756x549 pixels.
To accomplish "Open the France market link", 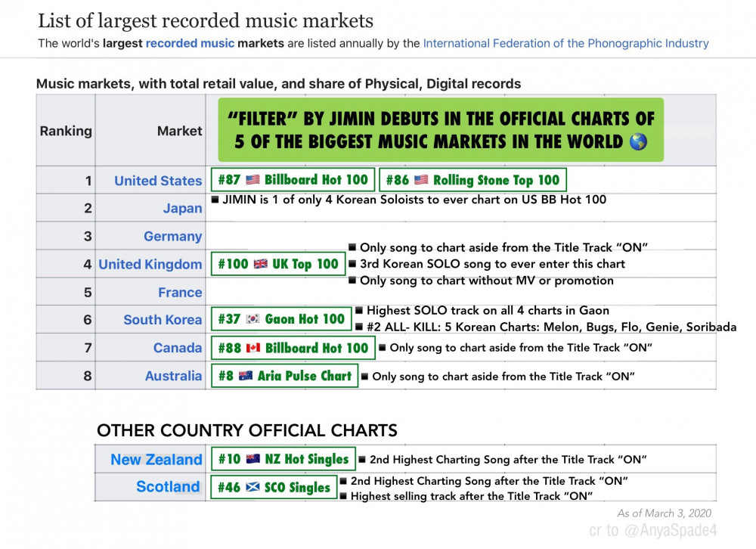I will [180, 293].
